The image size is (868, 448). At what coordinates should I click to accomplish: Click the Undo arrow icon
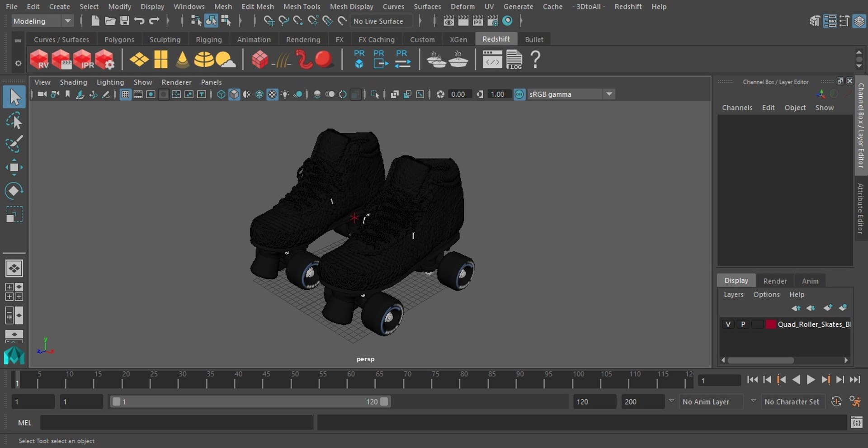pos(139,21)
